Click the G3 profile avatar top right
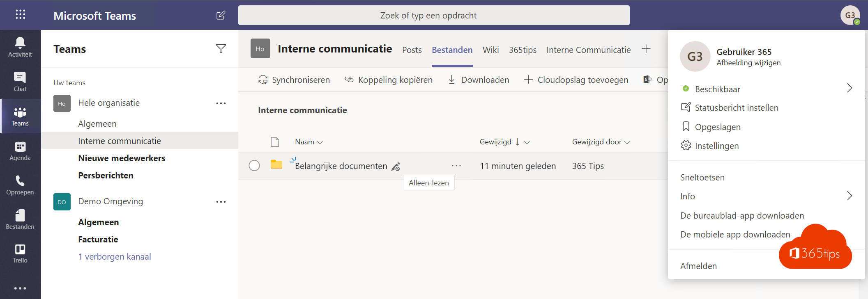Image resolution: width=868 pixels, height=299 pixels. [850, 16]
